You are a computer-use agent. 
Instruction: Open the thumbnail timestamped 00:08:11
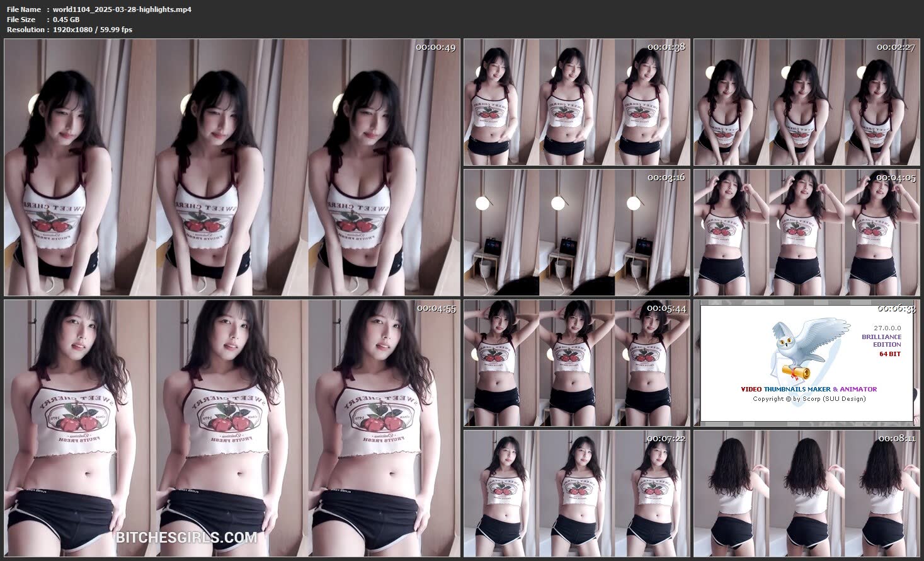point(806,494)
